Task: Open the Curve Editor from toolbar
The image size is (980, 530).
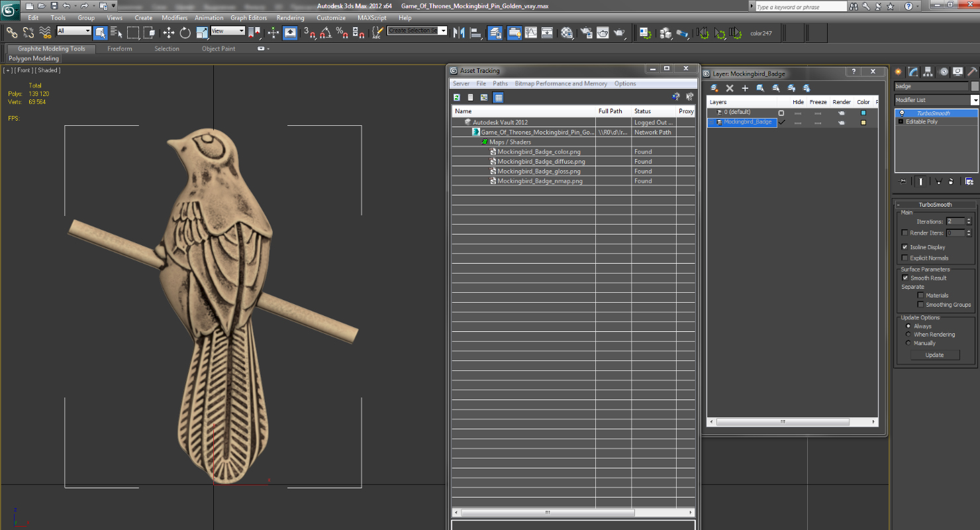Action: pos(531,32)
